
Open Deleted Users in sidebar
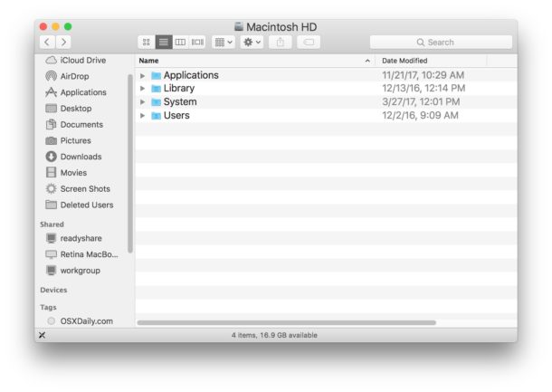click(80, 205)
